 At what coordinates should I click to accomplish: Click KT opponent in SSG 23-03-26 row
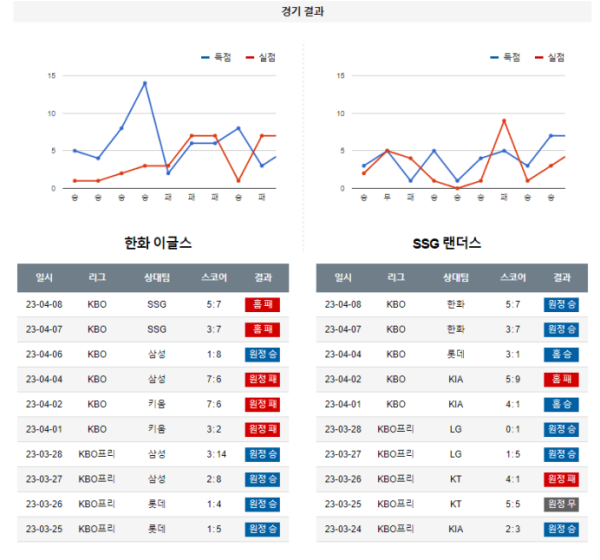point(456,479)
